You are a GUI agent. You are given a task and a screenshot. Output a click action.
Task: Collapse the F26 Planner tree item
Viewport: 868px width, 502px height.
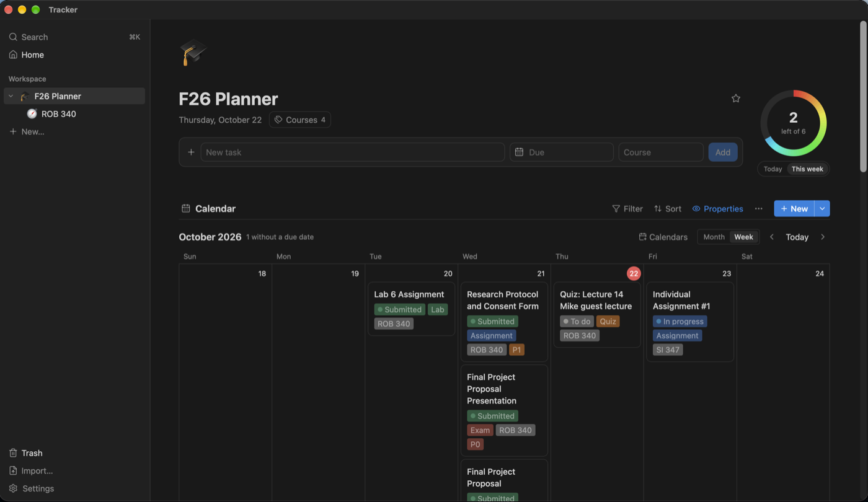11,96
